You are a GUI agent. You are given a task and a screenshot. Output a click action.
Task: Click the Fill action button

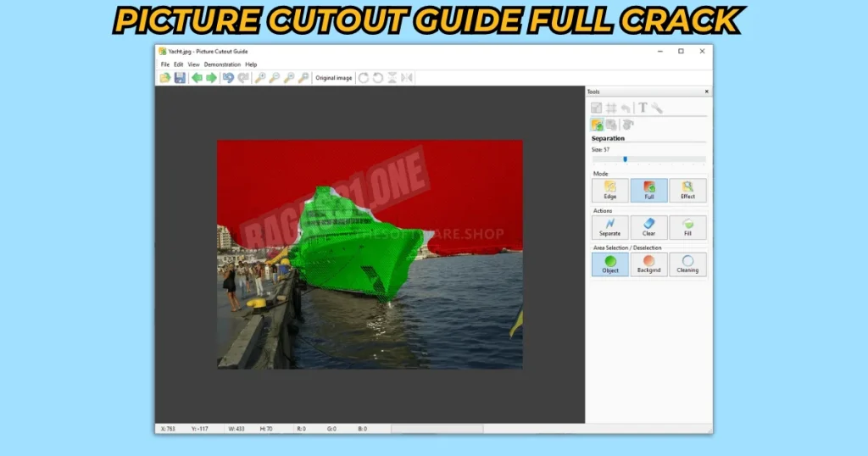pyautogui.click(x=687, y=227)
